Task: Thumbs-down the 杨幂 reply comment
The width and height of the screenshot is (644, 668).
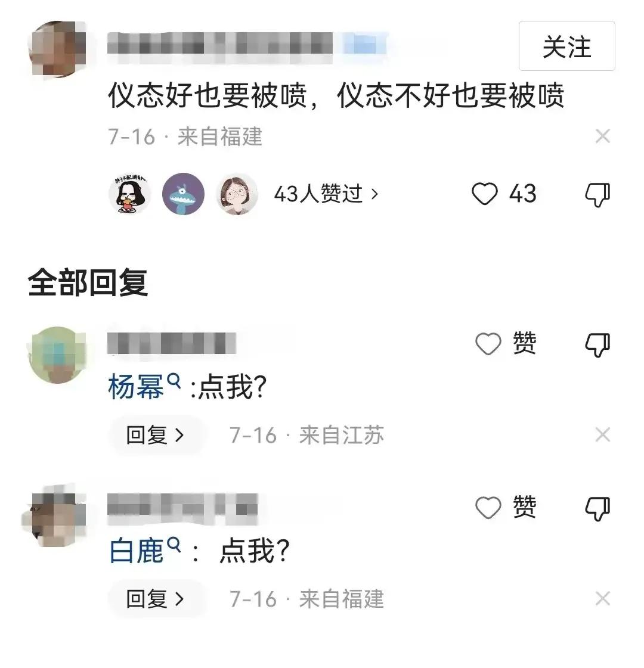Action: [597, 344]
